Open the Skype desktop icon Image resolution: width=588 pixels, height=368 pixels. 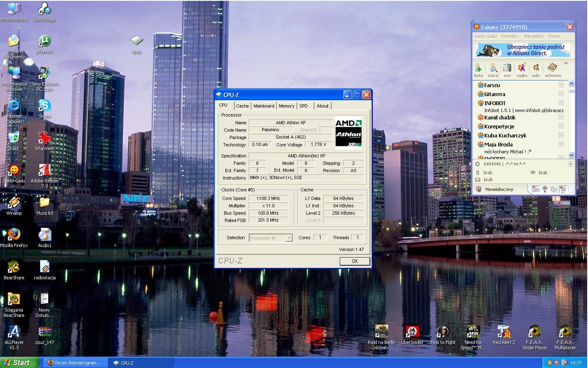45,109
